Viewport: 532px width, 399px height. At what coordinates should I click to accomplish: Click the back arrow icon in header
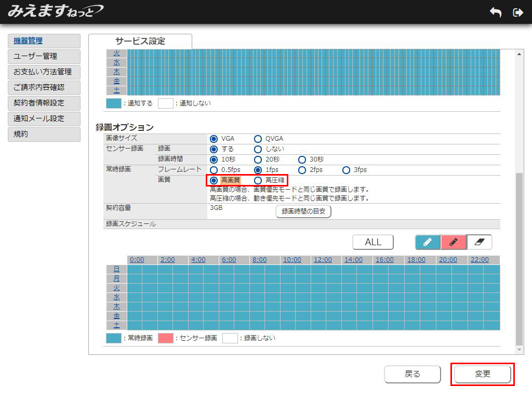pyautogui.click(x=496, y=12)
